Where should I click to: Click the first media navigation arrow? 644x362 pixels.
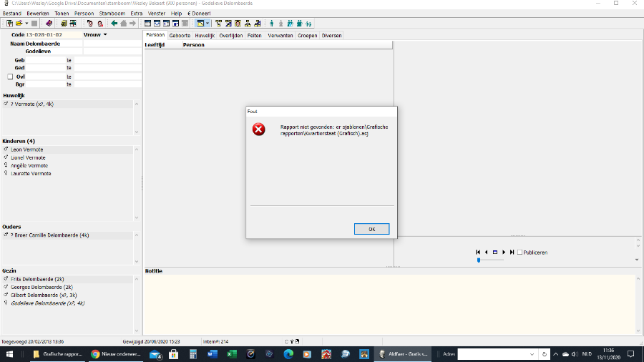coord(477,252)
